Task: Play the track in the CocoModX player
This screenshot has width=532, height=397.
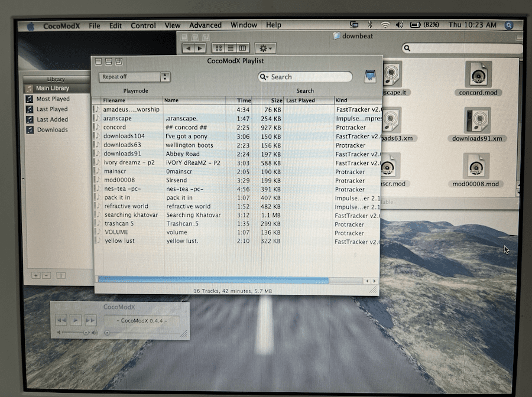Action: [76, 320]
